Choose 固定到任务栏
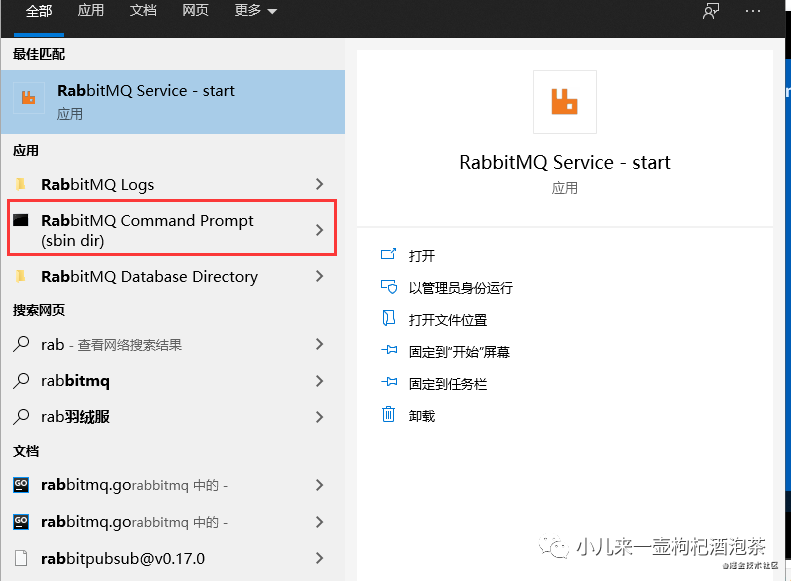This screenshot has height=581, width=791. click(x=448, y=384)
